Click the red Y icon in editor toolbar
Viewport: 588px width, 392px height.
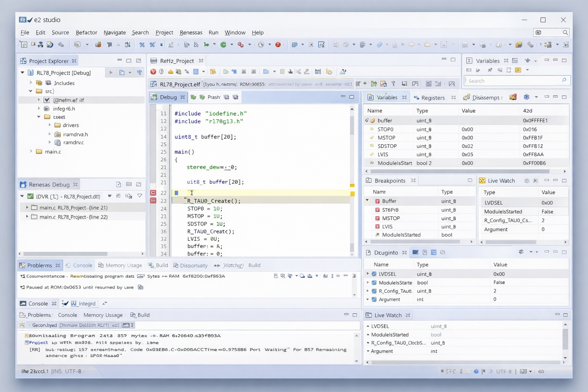click(x=153, y=72)
